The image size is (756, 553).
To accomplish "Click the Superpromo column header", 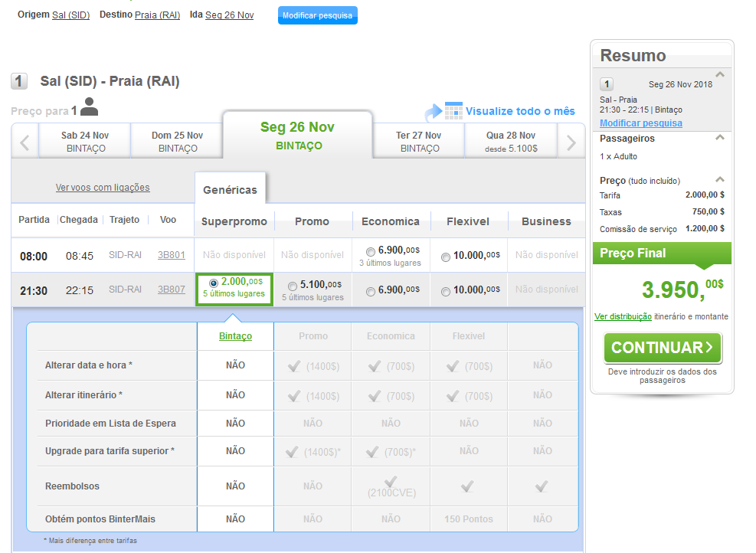I will click(x=234, y=221).
